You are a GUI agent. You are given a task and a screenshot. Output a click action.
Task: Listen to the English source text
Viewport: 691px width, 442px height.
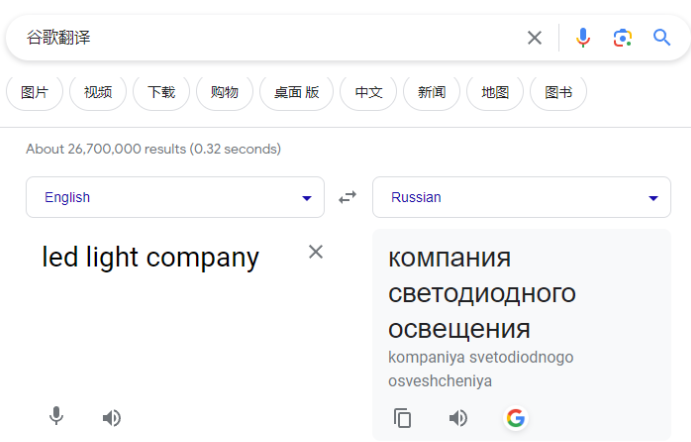pos(111,418)
